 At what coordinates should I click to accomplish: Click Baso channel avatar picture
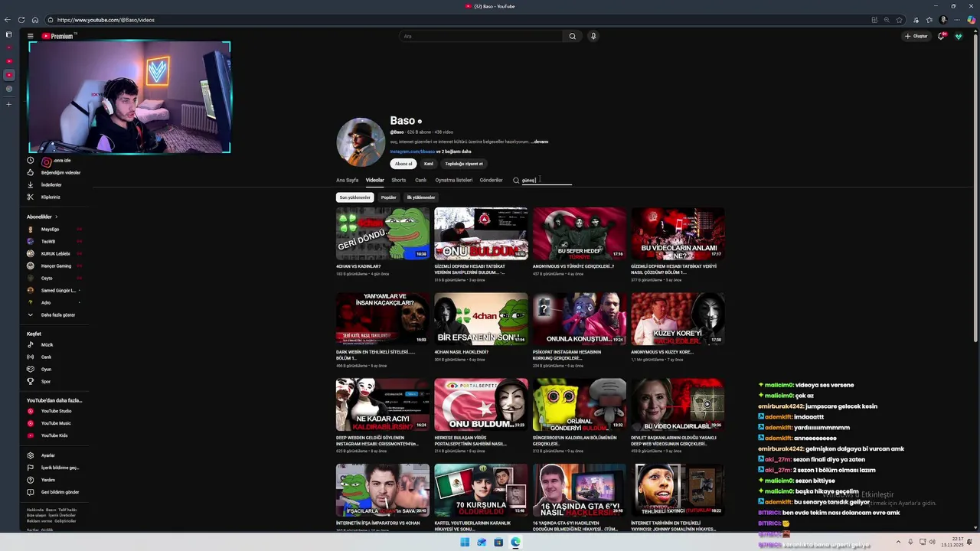[x=361, y=142]
